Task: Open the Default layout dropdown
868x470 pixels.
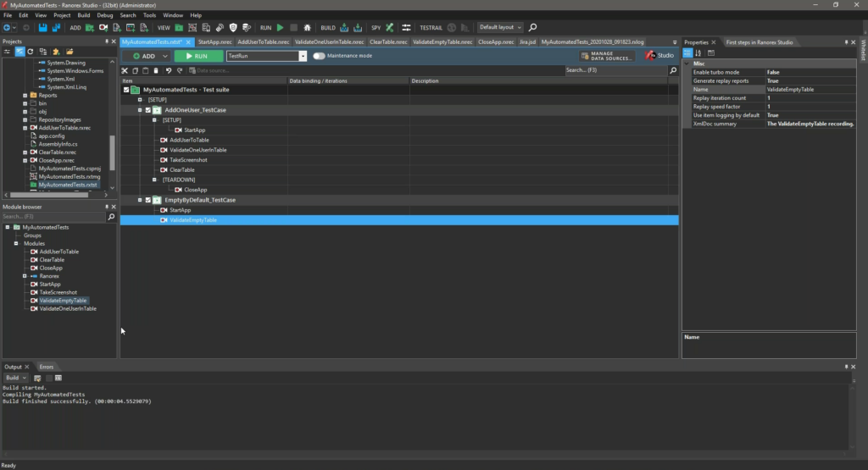Action: 500,27
